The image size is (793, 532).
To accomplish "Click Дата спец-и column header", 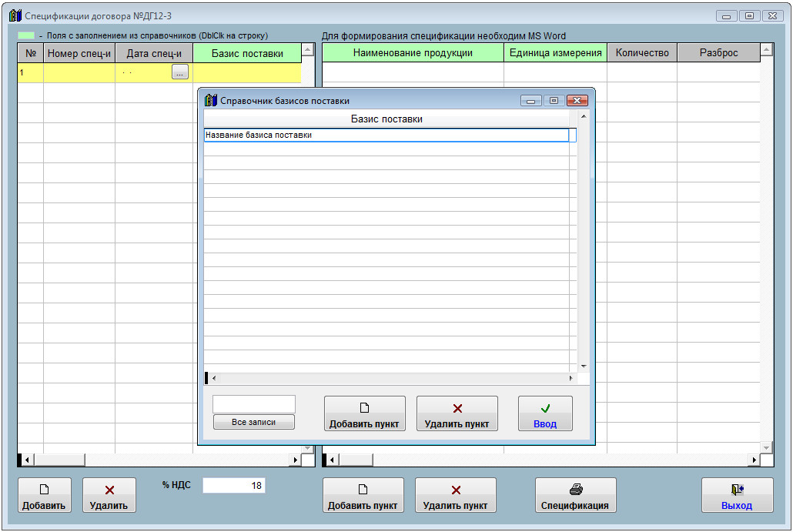I will pyautogui.click(x=154, y=53).
